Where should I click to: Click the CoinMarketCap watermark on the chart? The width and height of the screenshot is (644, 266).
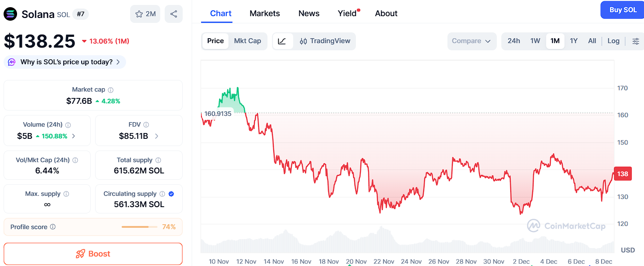(566, 226)
